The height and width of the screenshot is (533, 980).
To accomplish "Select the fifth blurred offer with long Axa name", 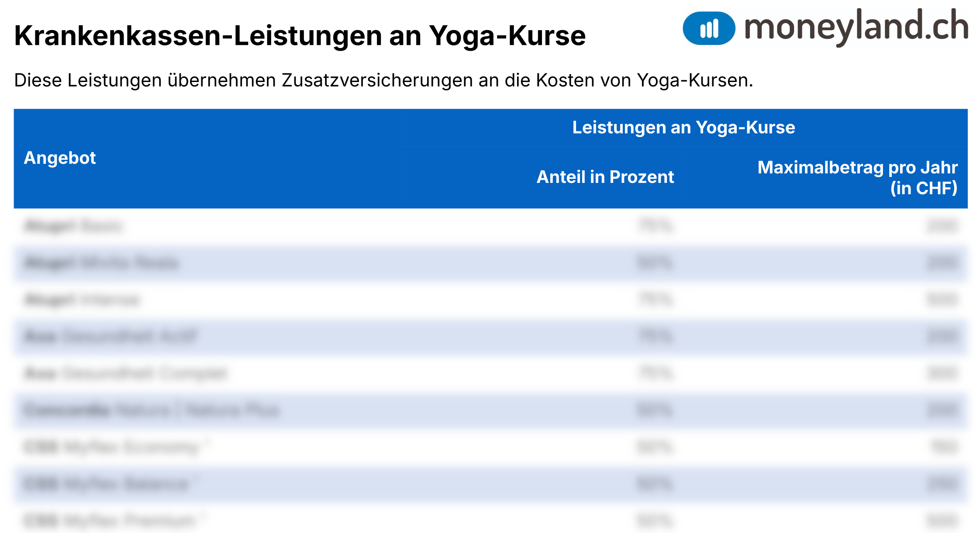I will (126, 374).
